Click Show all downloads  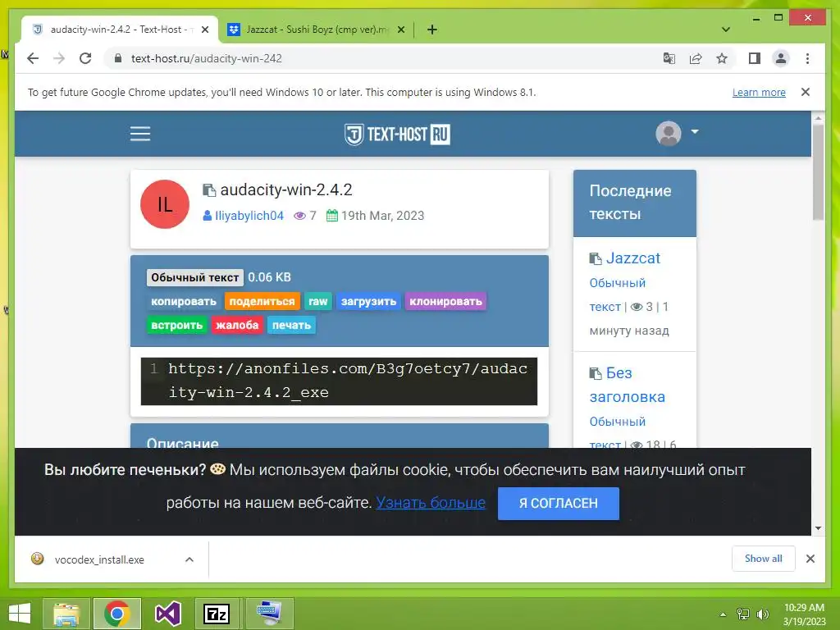[764, 559]
